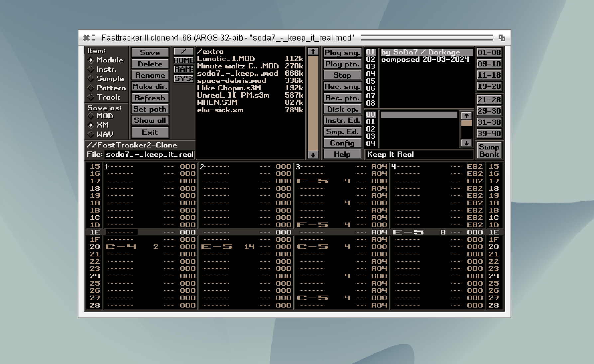Jump to SYS: volume
594x364 pixels.
(x=183, y=79)
